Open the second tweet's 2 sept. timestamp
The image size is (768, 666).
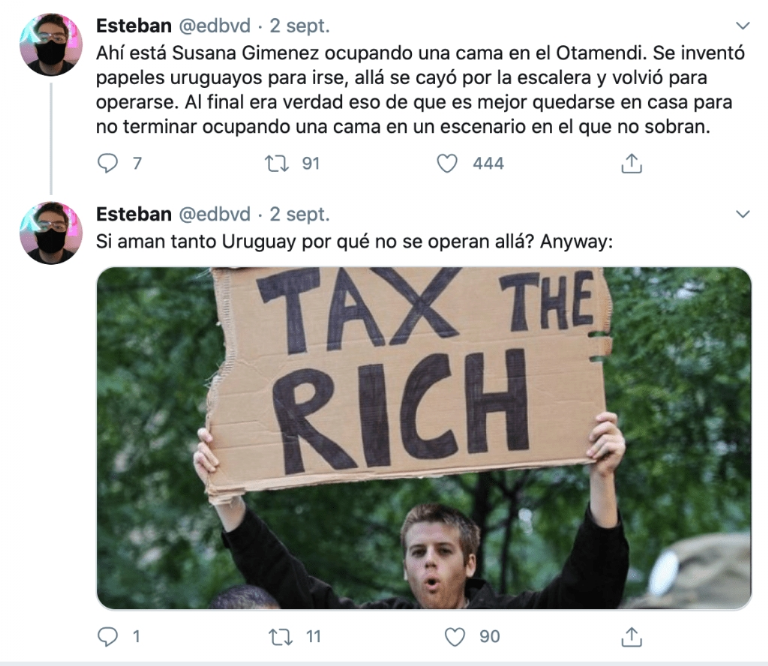tap(300, 214)
